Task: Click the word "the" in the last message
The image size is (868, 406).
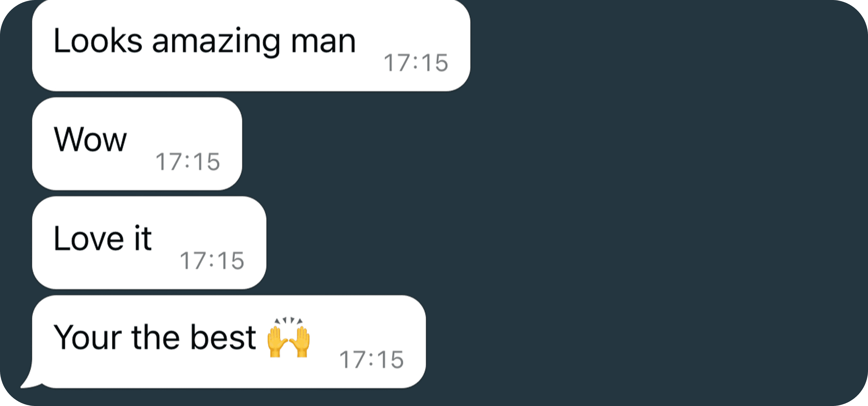Action: [x=156, y=337]
